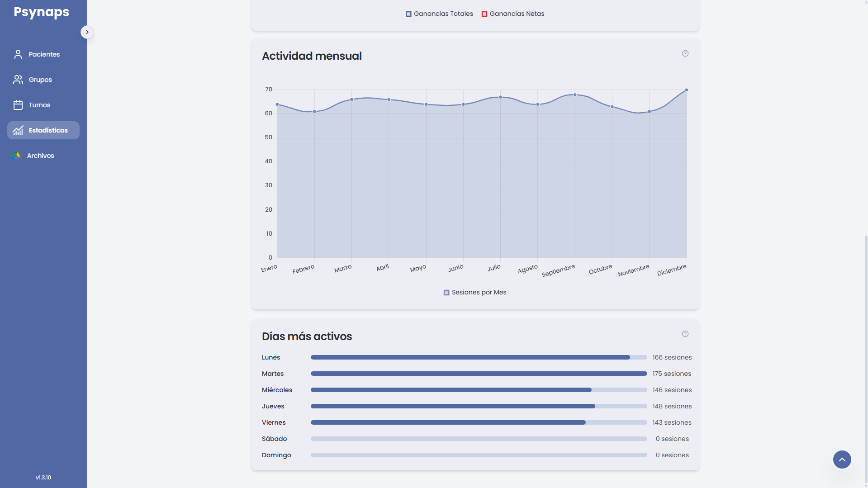868x488 pixels.
Task: Toggle the Ganancias Netas legend series
Action: click(x=513, y=14)
